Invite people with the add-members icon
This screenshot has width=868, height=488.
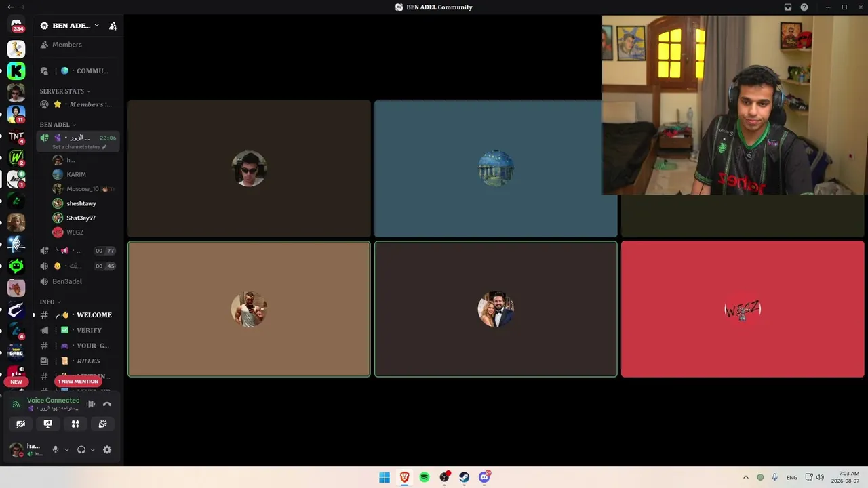113,26
